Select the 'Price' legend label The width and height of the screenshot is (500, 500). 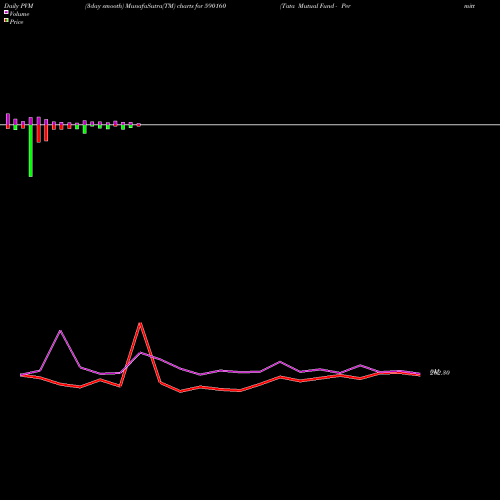tap(16, 22)
